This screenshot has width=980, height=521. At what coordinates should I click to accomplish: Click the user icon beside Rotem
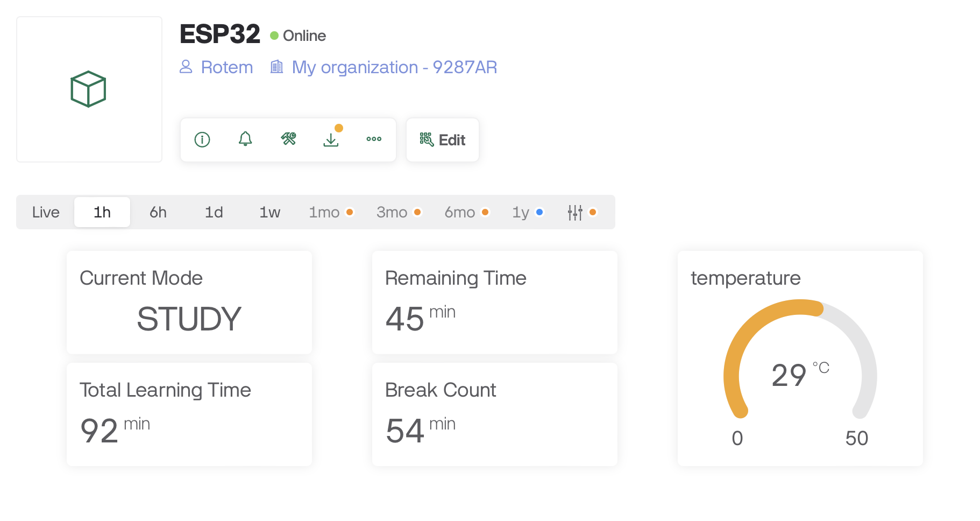point(186,67)
